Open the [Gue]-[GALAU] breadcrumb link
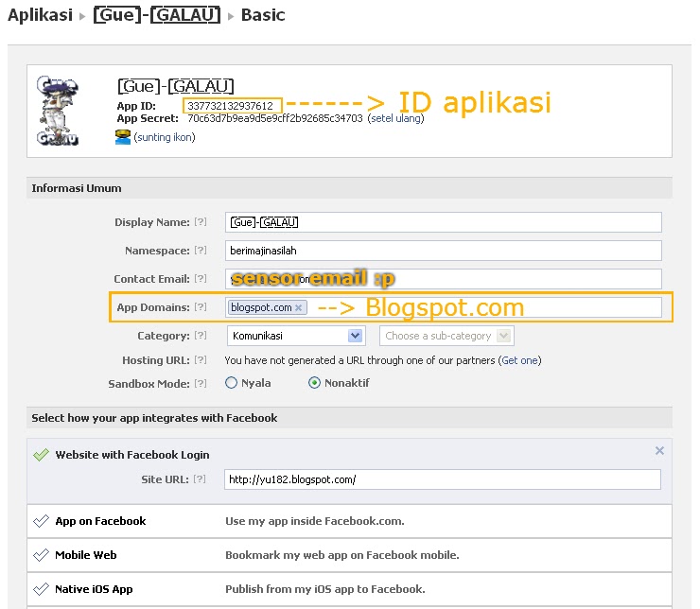Image resolution: width=700 pixels, height=609 pixels. click(x=157, y=15)
